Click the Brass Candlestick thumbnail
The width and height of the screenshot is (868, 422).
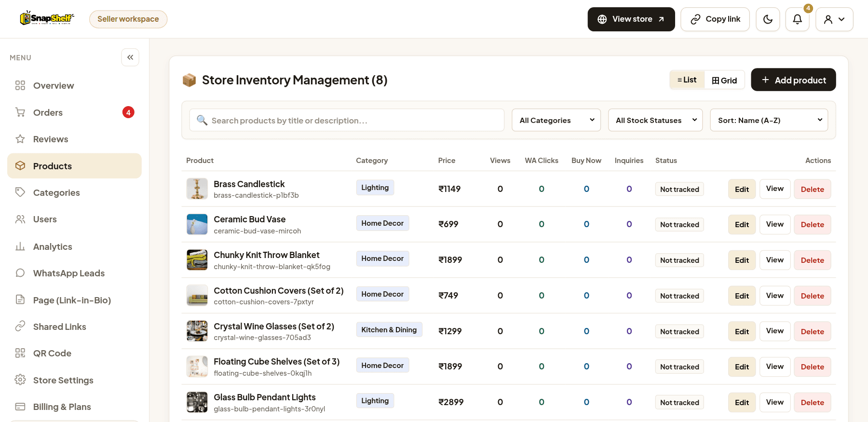tap(197, 189)
